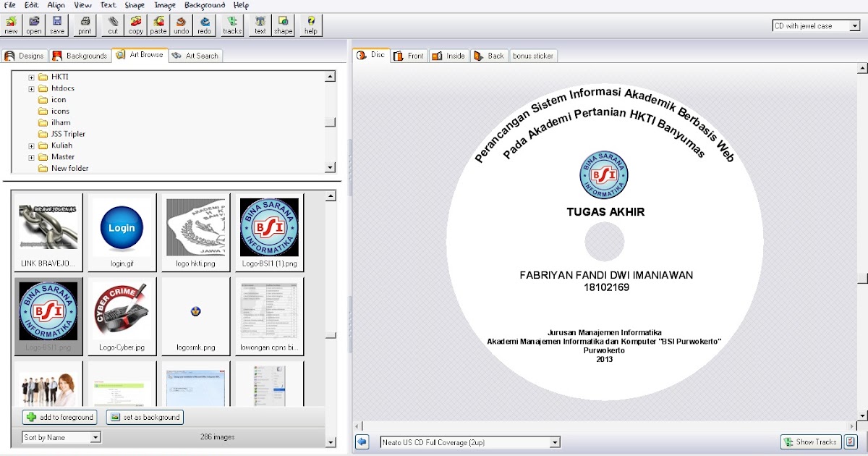Click the canvas vertical scroll up arrow
This screenshot has height=456, width=868.
point(862,69)
